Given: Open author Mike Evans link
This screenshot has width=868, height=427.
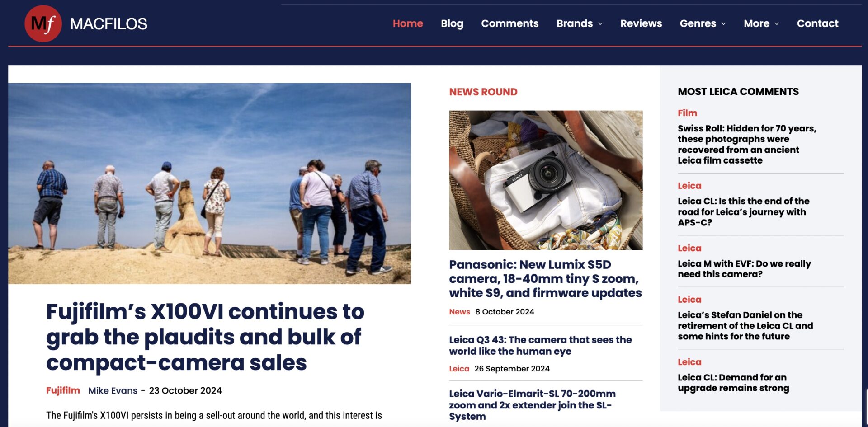Looking at the screenshot, I should [113, 390].
